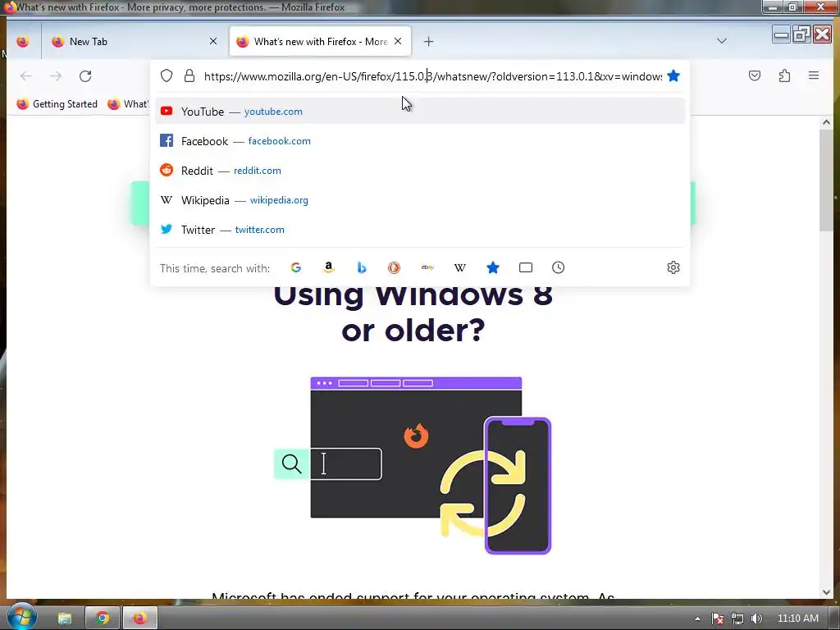
Task: Search this time with Wikipedia icon
Action: point(459,267)
